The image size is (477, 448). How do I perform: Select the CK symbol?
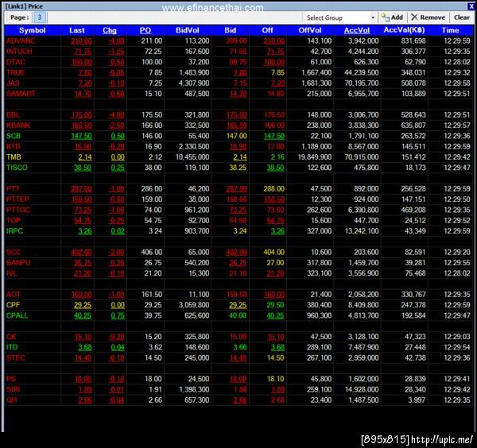[11, 337]
